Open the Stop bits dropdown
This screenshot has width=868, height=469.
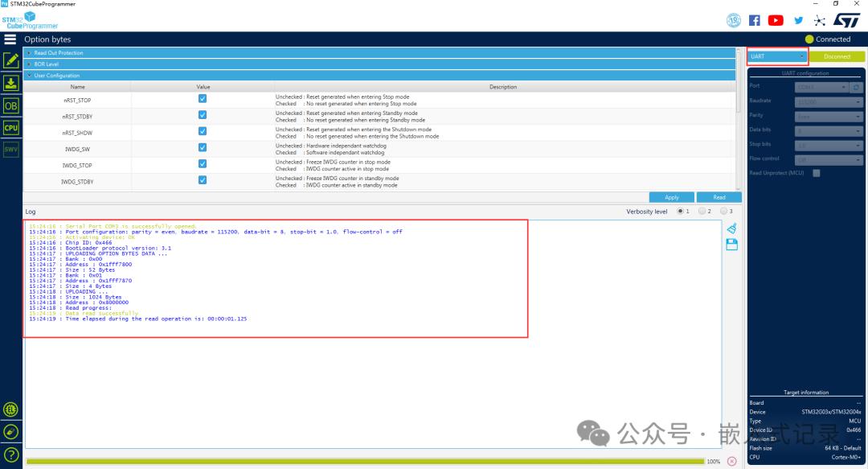pyautogui.click(x=829, y=146)
